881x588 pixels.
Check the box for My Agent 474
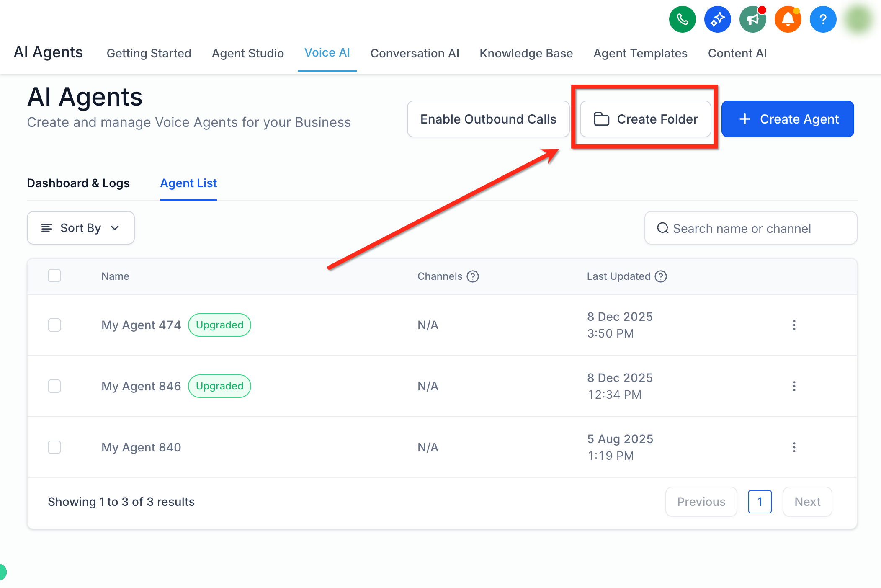pyautogui.click(x=54, y=325)
